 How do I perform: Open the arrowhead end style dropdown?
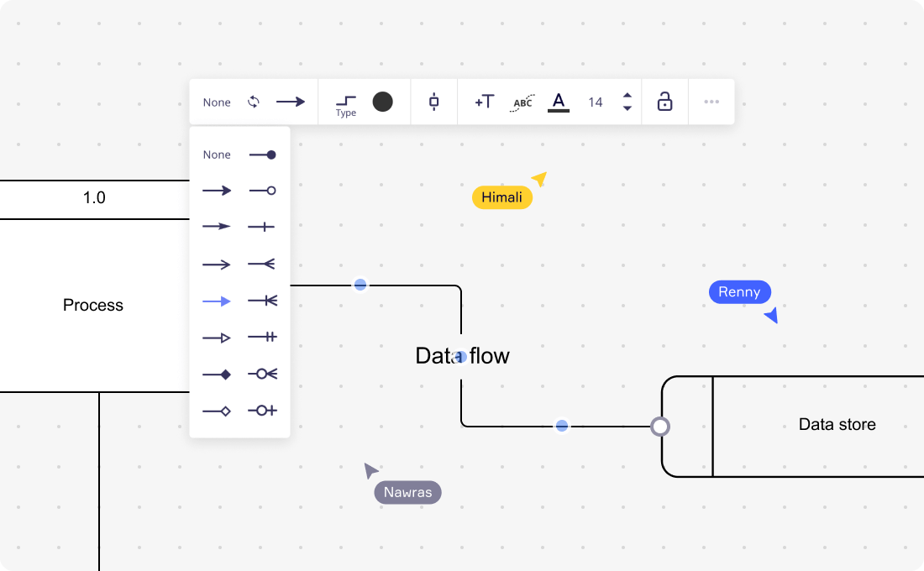pyautogui.click(x=291, y=102)
